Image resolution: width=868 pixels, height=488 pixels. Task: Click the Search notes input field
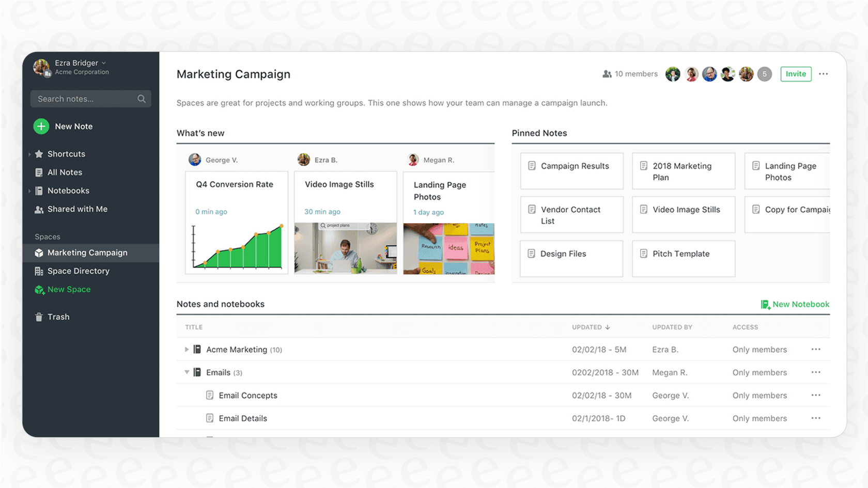78,99
